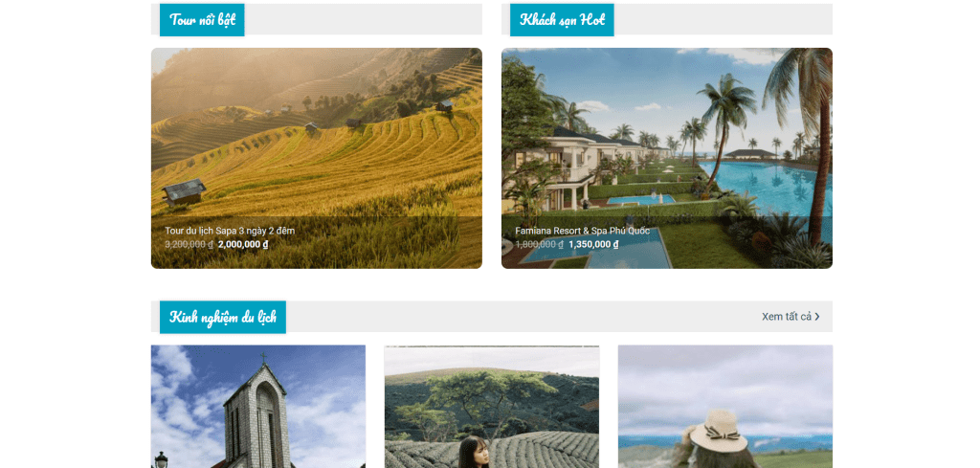The width and height of the screenshot is (980, 468).
Task: Click the gray bar beside Khách sạn Hot
Action: (724, 19)
